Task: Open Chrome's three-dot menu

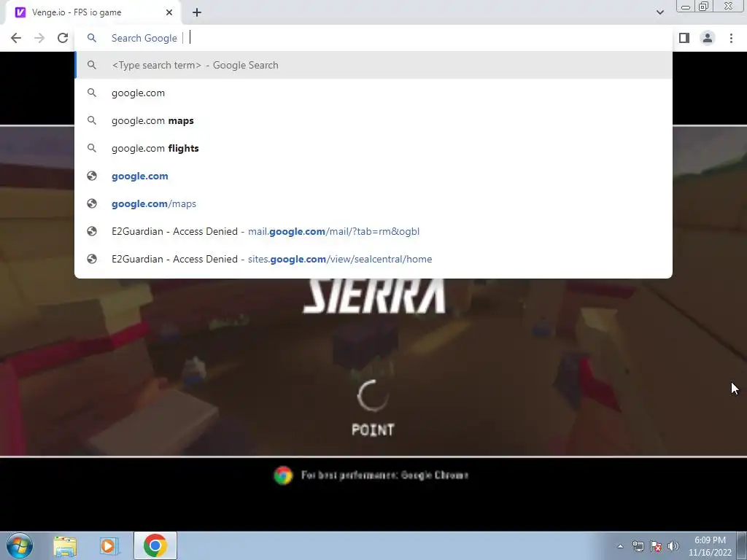Action: pyautogui.click(x=731, y=38)
